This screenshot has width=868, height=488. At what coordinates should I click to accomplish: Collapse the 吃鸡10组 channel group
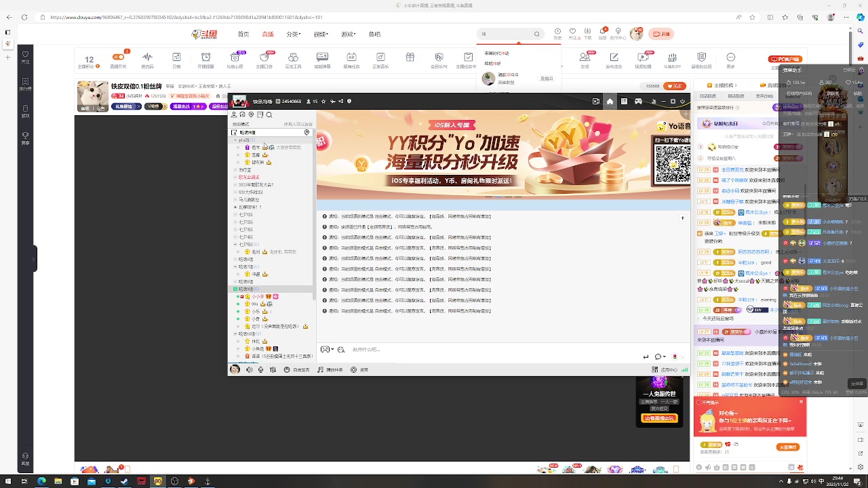tap(235, 334)
